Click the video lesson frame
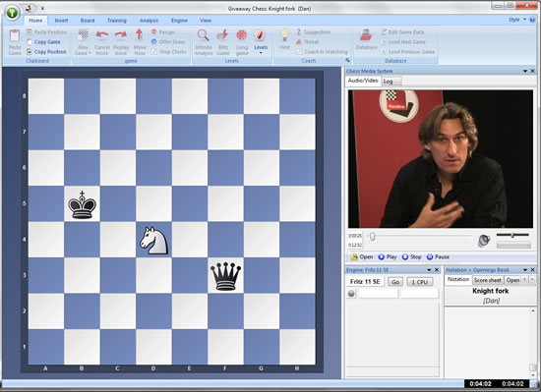 [x=441, y=159]
